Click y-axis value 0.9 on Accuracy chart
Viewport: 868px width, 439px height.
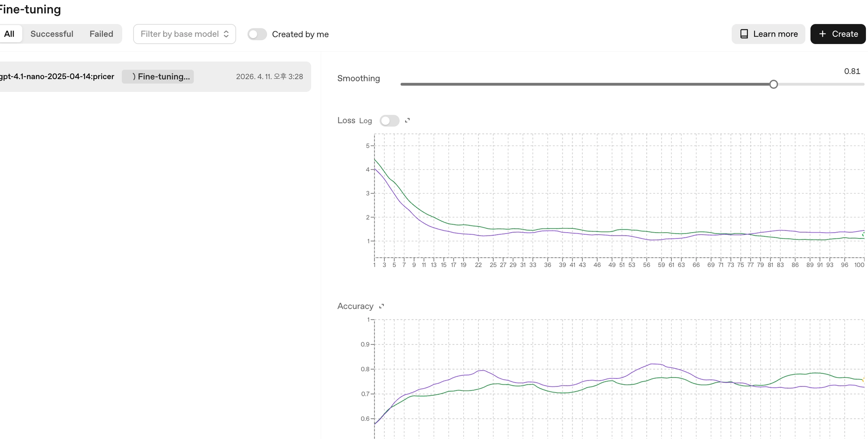click(x=365, y=345)
